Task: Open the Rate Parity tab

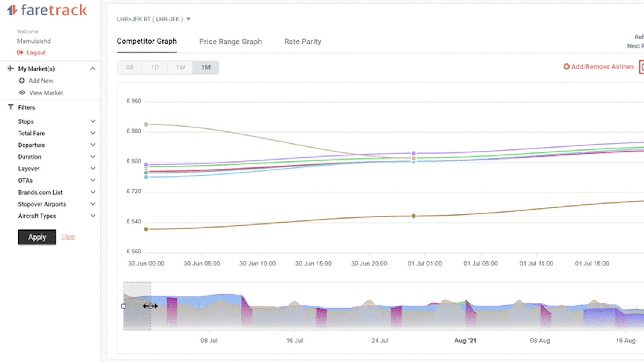Action: [x=303, y=42]
